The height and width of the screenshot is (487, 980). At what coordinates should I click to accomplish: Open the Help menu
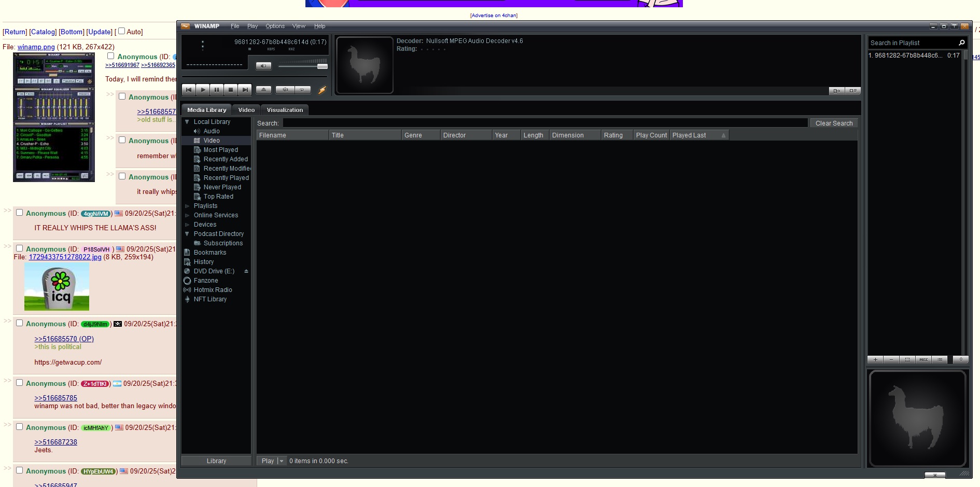tap(319, 26)
